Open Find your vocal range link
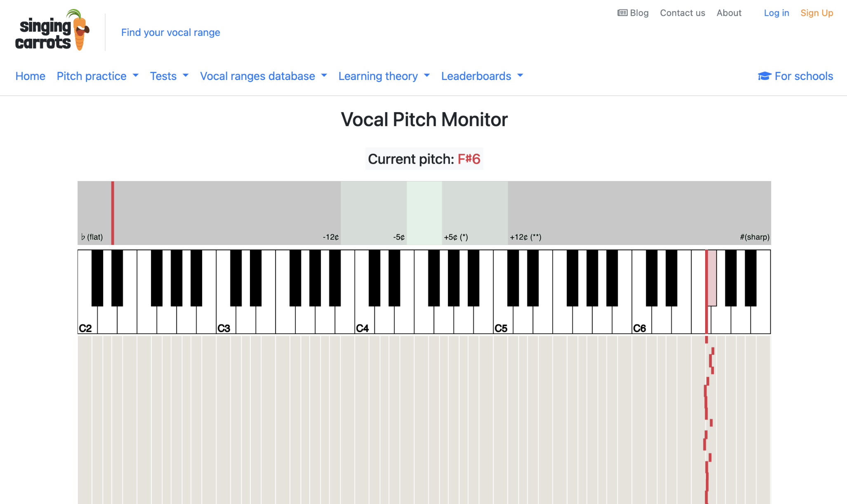Viewport: 847px width, 504px height. (x=170, y=32)
